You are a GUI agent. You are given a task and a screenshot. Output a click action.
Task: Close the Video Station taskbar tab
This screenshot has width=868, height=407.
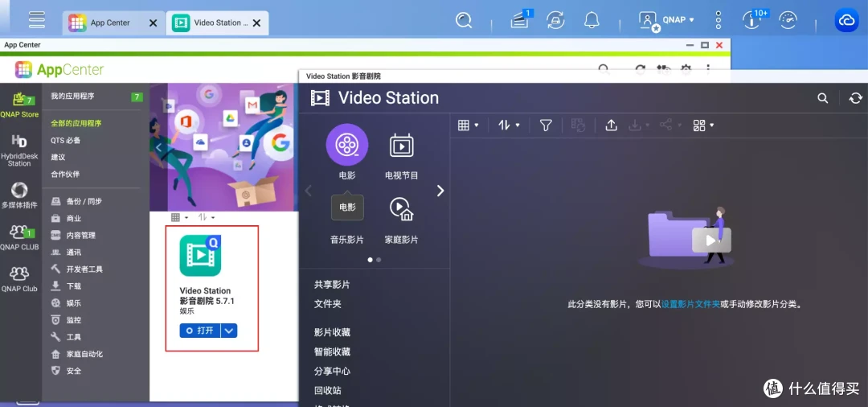[257, 23]
